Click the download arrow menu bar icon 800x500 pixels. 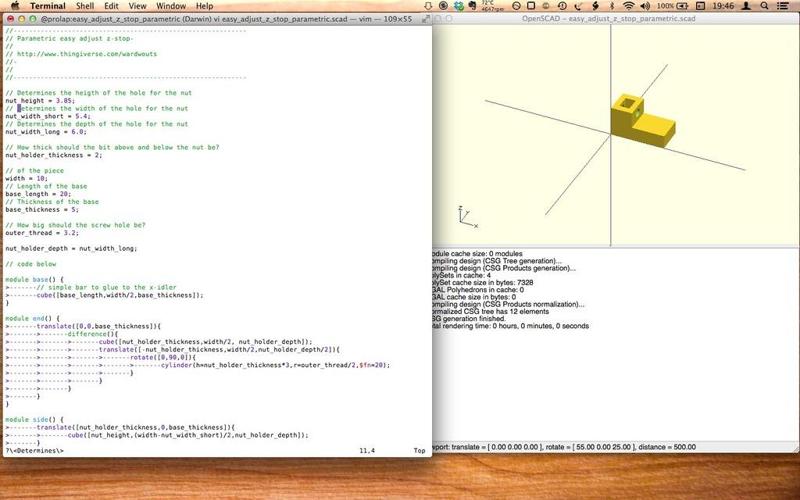pos(428,6)
